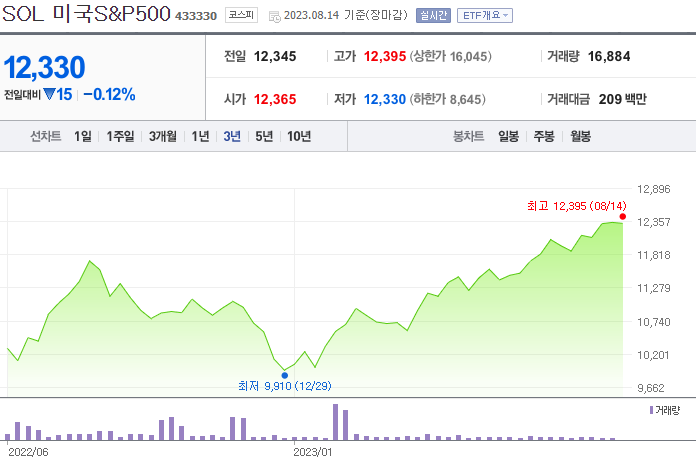Click the 하한가 8,645 text
Viewport: 696px width, 471px height.
coord(447,99)
